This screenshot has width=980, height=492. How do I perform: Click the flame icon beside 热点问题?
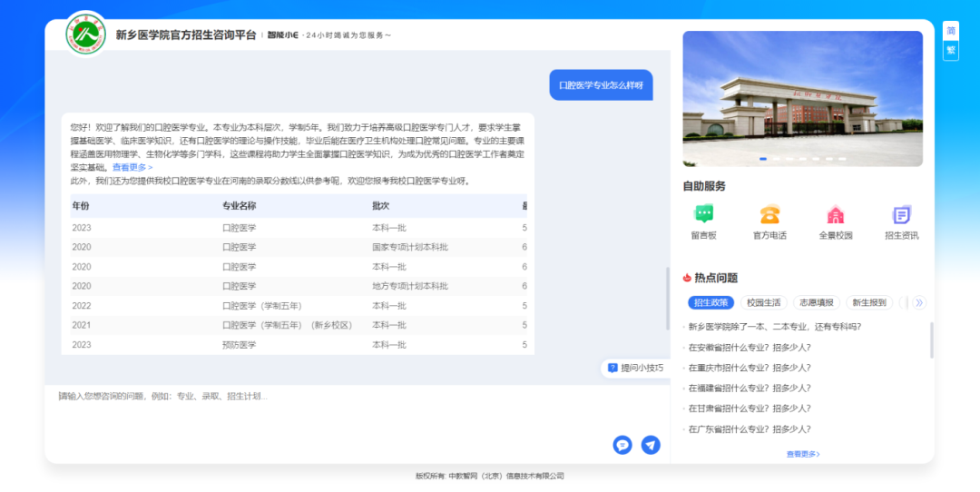tap(687, 278)
